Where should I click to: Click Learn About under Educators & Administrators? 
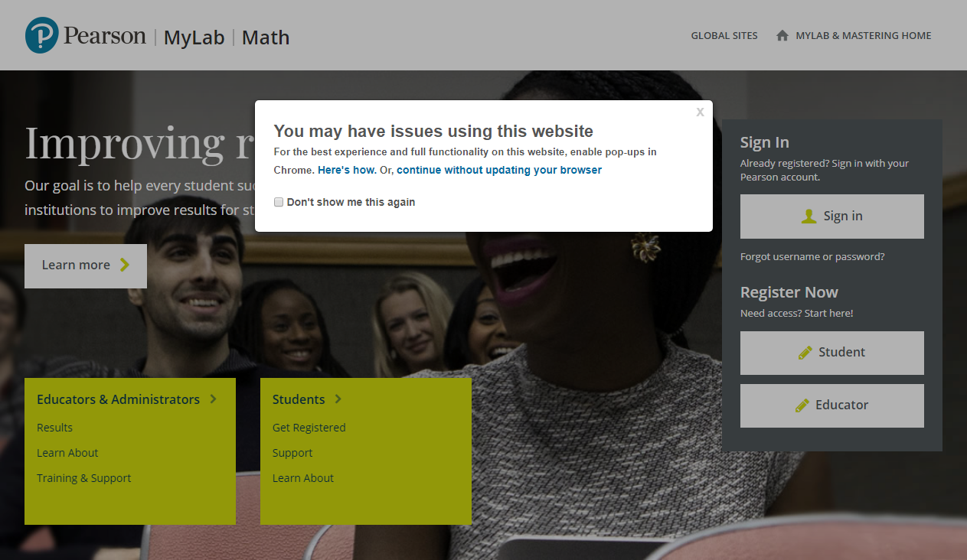coord(67,453)
